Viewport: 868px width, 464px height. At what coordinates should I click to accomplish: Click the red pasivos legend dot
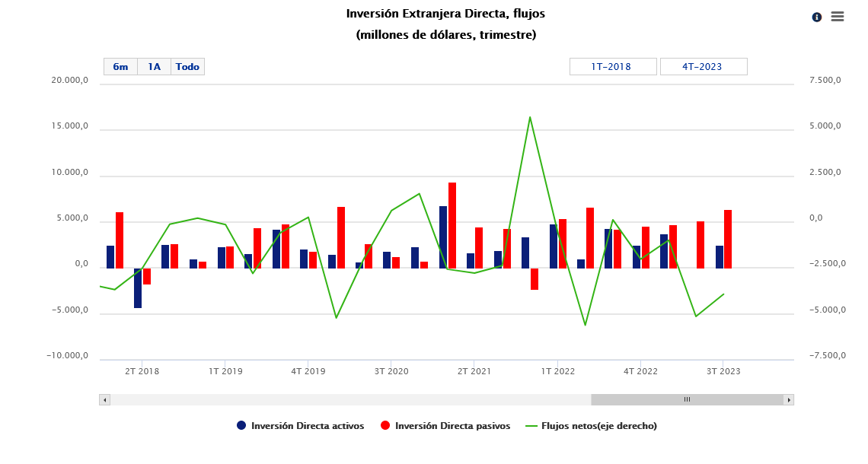(385, 426)
